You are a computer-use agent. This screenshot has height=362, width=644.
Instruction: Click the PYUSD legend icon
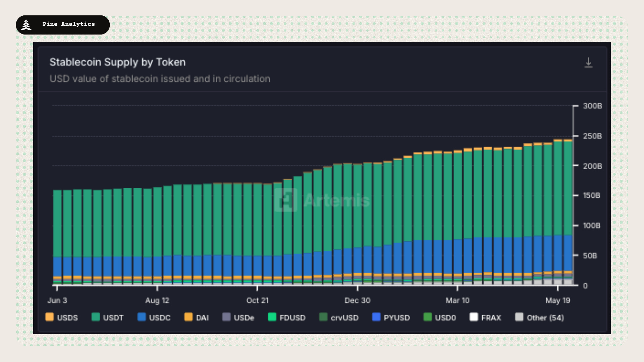click(376, 317)
